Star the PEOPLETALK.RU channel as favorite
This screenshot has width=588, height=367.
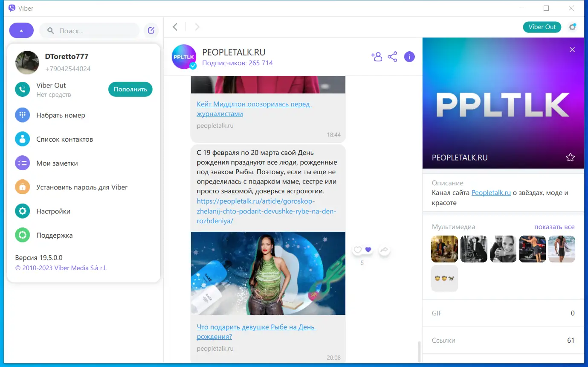pos(570,157)
